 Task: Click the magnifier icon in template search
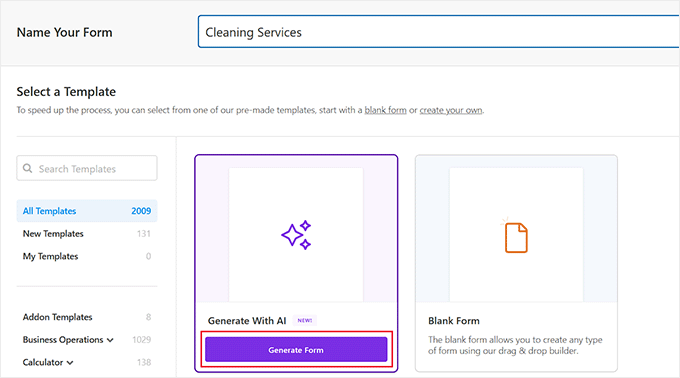pos(27,168)
